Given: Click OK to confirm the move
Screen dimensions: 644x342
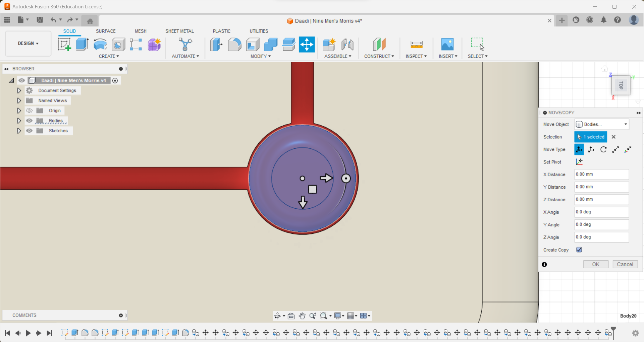Looking at the screenshot, I should coord(595,264).
